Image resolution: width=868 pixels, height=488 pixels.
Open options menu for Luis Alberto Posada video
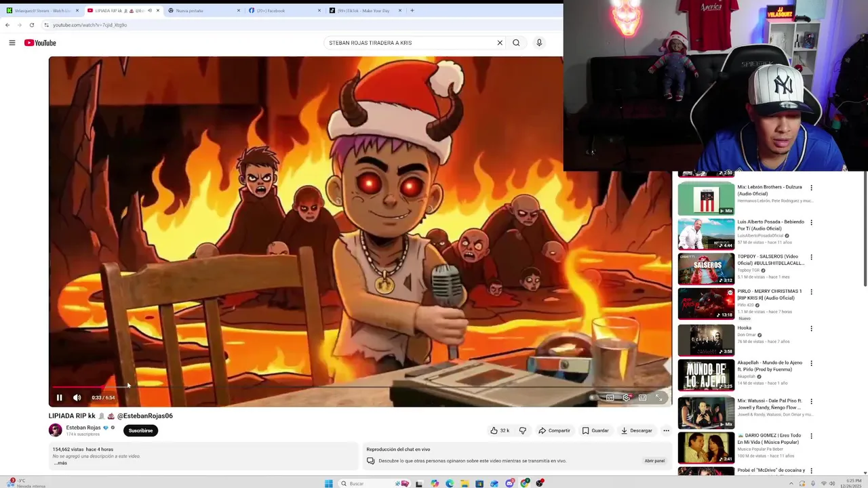click(811, 222)
